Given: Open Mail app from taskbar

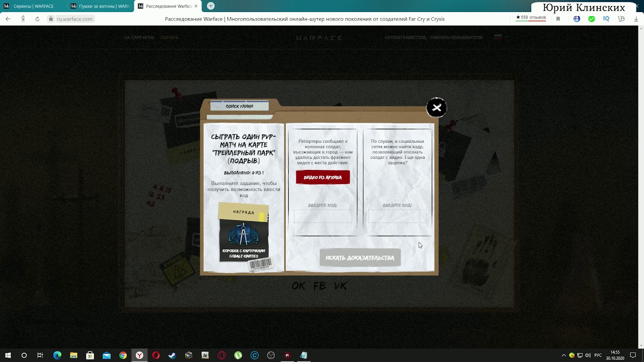Looking at the screenshot, I should (107, 355).
